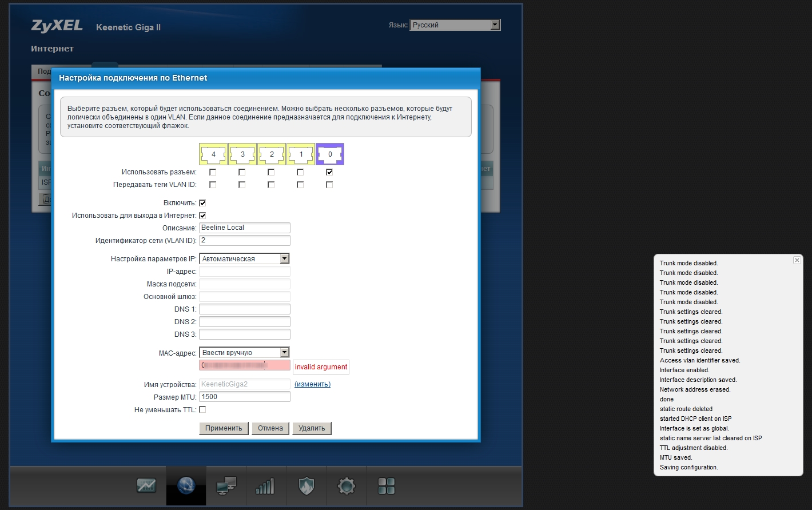Toggle 'Использовать для выхода в Интернет' checkbox
The width and height of the screenshot is (812, 510).
tap(202, 216)
